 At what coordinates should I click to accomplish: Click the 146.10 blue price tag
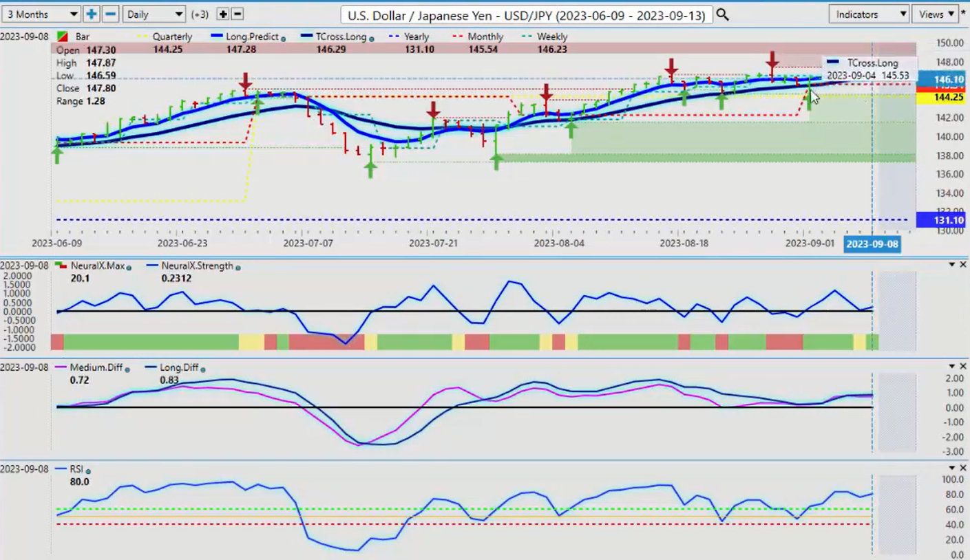pyautogui.click(x=942, y=80)
